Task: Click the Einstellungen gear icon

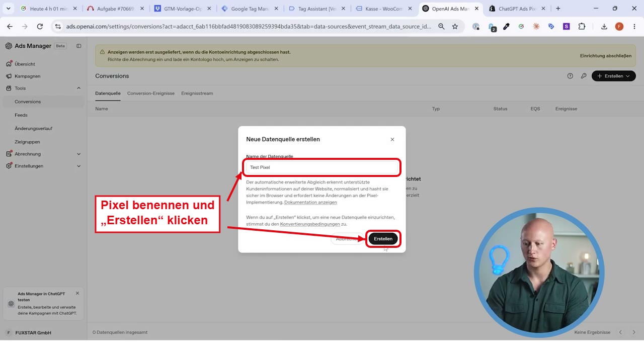Action: [9, 166]
